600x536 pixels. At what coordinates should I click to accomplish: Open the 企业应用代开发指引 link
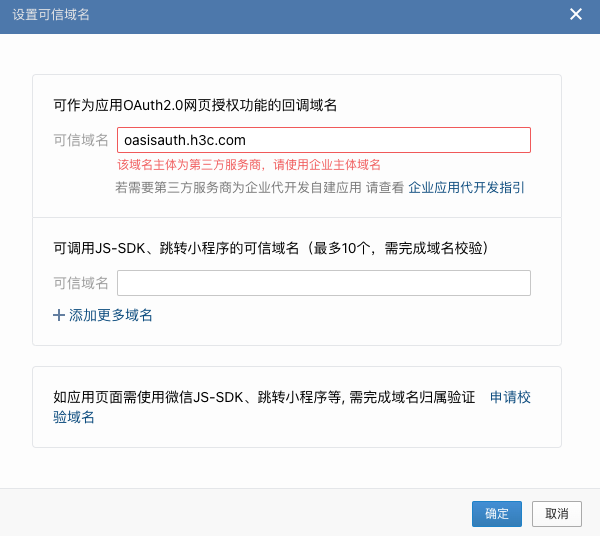click(x=466, y=187)
